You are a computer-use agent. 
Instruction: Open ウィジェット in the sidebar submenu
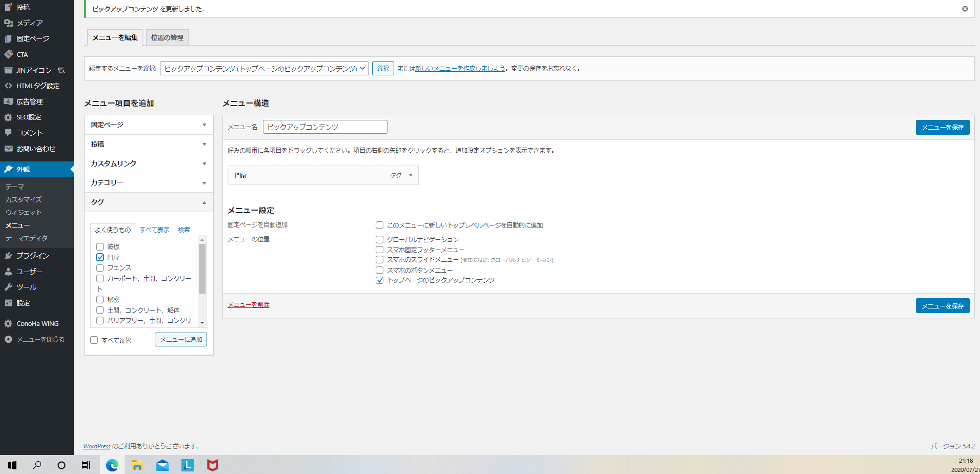coord(24,212)
